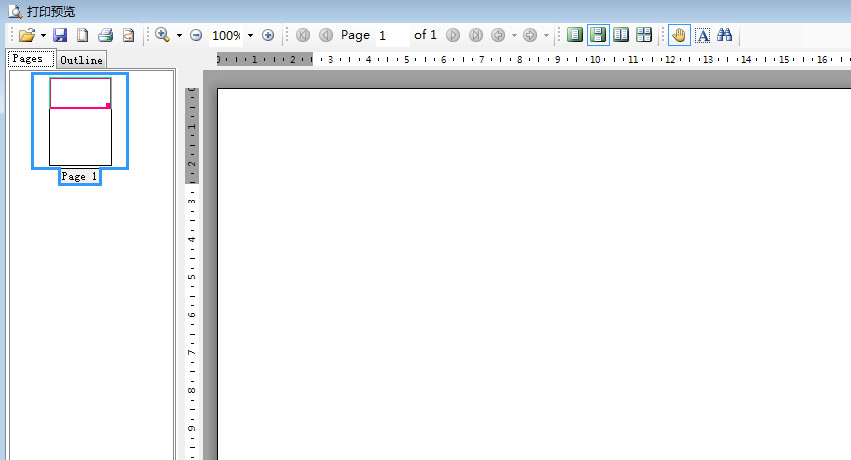Click the Zoom Out minus icon

[x=196, y=35]
